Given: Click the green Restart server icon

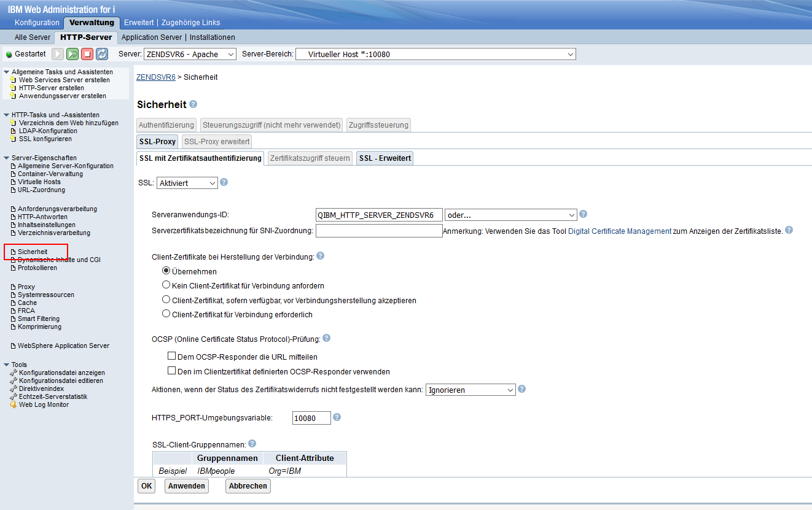Looking at the screenshot, I should (x=72, y=54).
